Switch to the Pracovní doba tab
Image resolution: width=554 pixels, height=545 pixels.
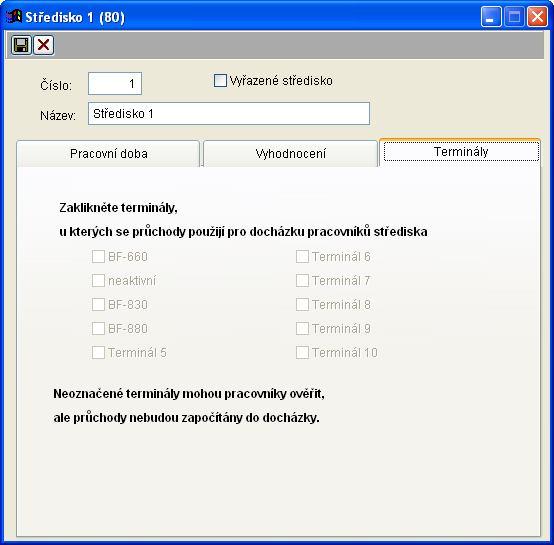pos(108,154)
